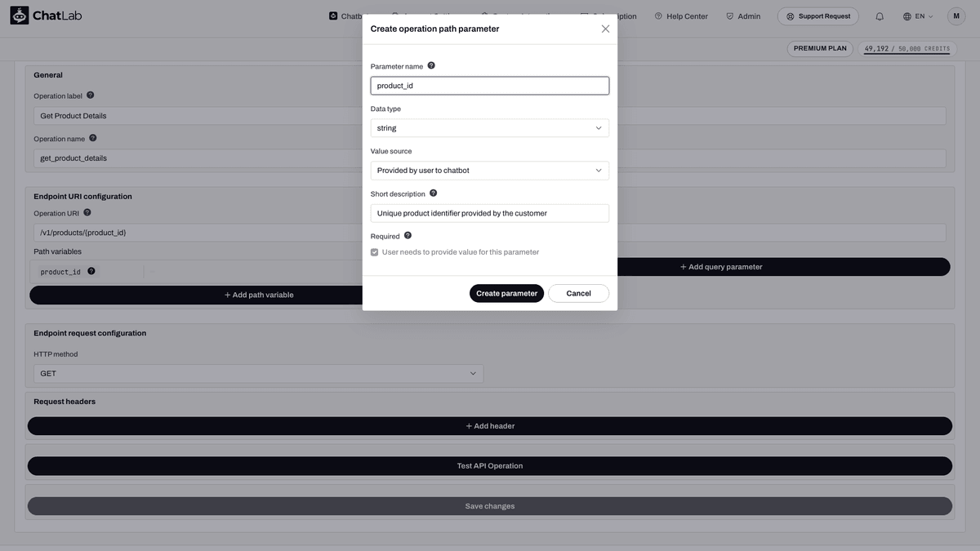Click Test API Operation button
Viewport: 980px width, 551px height.
pos(490,466)
